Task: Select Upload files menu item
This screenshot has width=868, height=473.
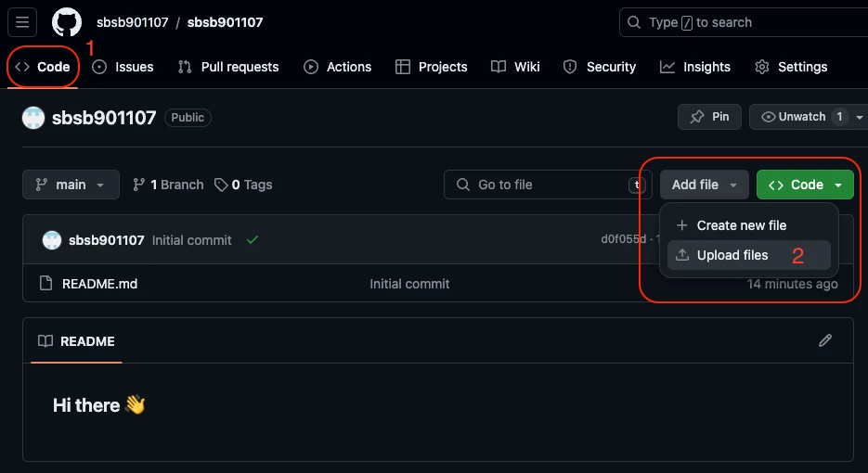Action: click(x=749, y=255)
